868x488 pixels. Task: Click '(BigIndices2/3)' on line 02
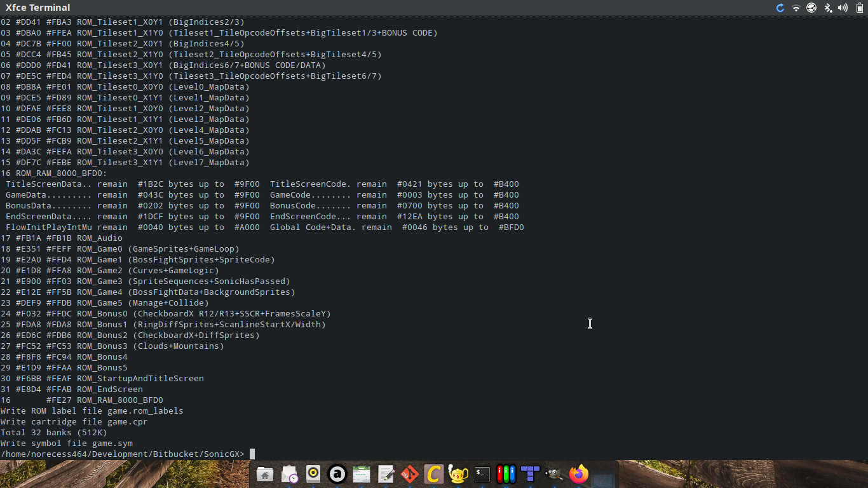207,22
